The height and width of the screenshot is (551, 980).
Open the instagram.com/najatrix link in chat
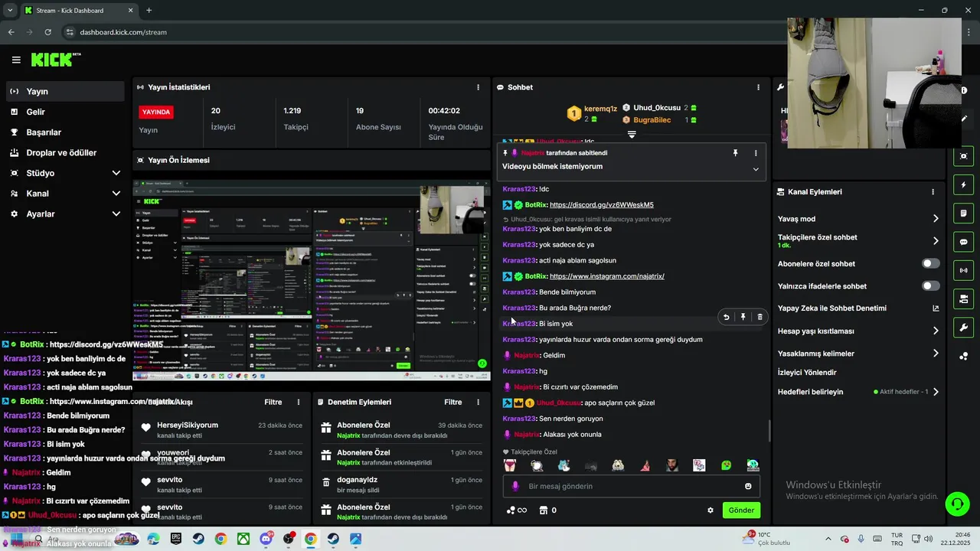(607, 276)
